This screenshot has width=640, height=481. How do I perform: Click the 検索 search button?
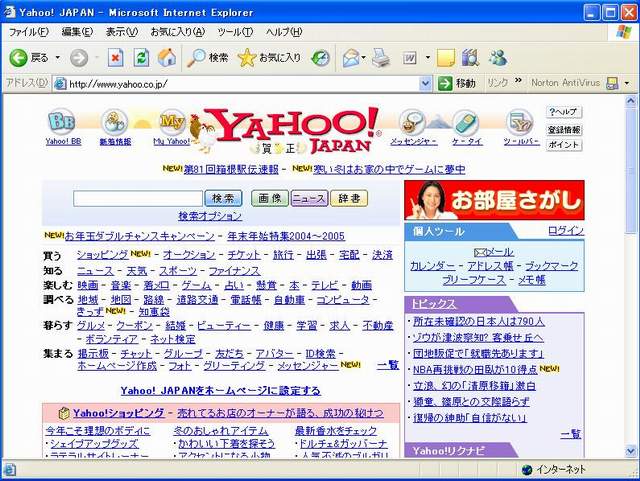(223, 198)
